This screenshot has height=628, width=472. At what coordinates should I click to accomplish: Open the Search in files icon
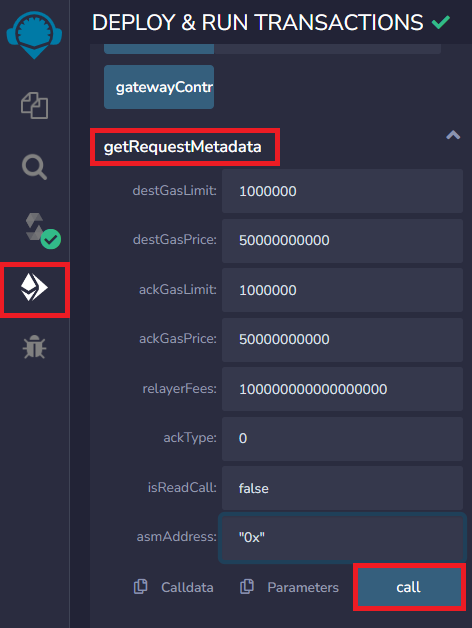(34, 167)
